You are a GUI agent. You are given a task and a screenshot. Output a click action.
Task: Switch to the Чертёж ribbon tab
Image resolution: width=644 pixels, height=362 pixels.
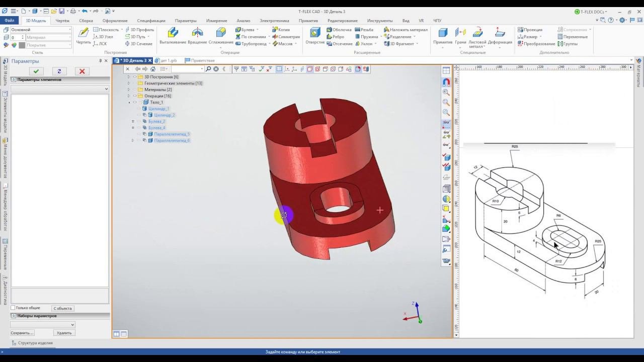coord(62,21)
